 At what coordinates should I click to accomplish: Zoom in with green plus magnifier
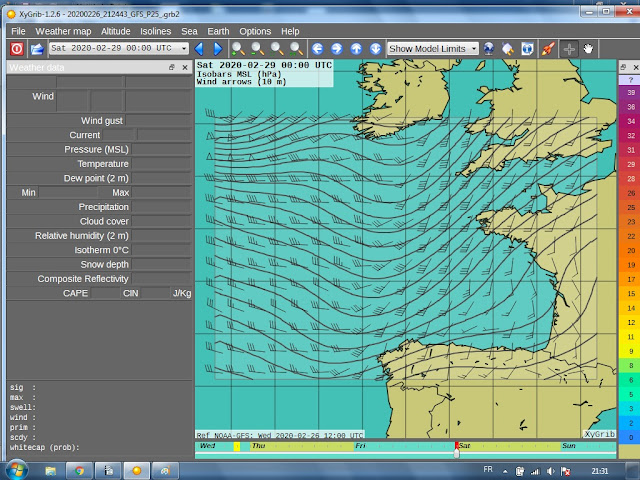pyautogui.click(x=237, y=48)
